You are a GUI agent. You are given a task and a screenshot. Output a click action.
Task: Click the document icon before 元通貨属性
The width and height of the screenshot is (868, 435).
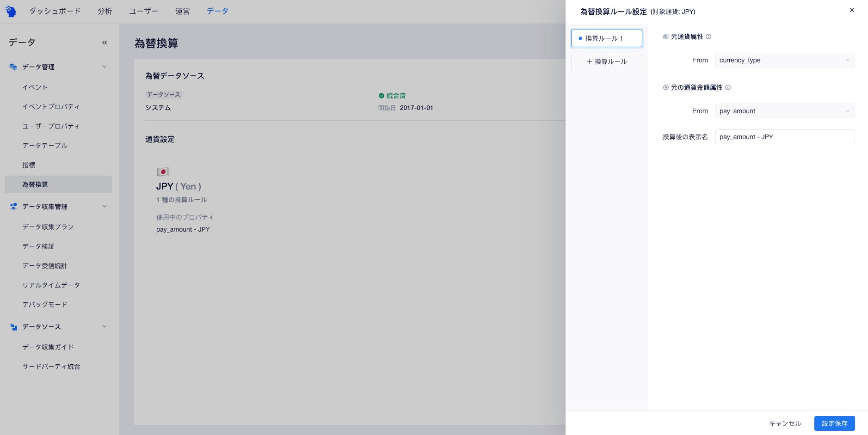tap(666, 37)
